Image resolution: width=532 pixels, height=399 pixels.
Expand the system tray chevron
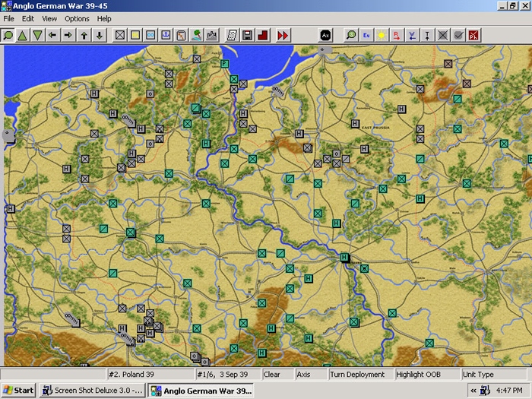coord(473,391)
